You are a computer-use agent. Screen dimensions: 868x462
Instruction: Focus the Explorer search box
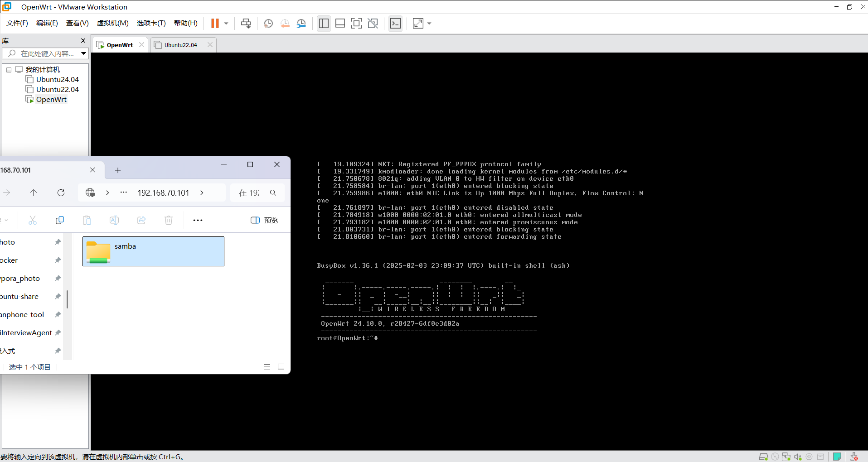coord(257,193)
